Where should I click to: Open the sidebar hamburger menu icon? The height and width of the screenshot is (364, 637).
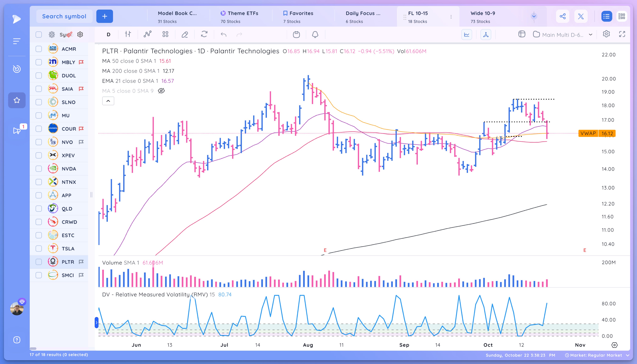[17, 41]
